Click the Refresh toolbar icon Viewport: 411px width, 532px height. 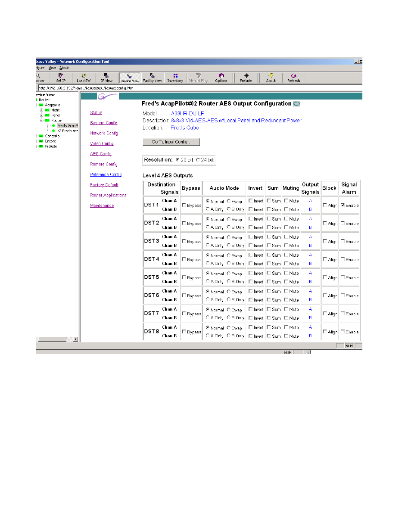(293, 78)
